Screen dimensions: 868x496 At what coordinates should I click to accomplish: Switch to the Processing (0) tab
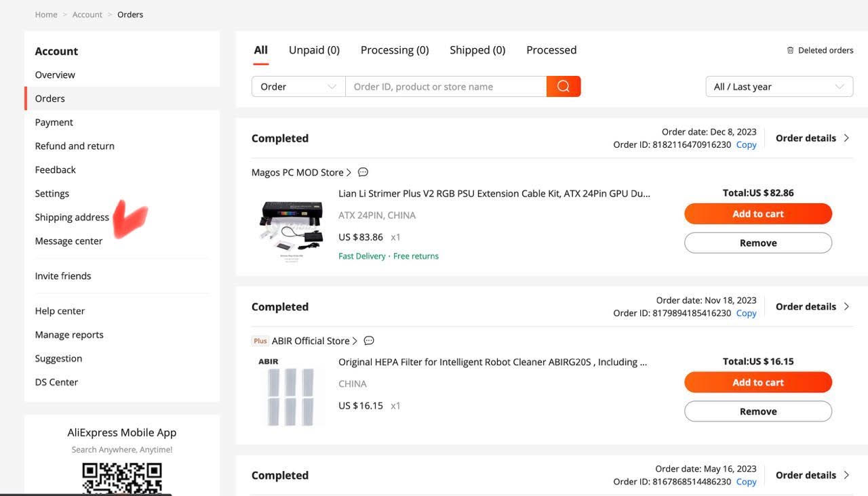pos(395,50)
